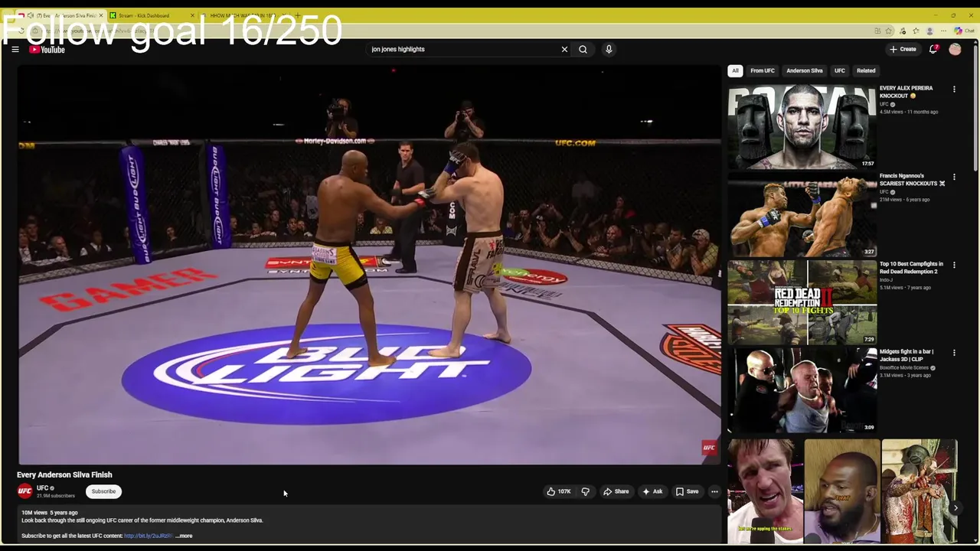Switch to the Stream - Kick Dashboard tab
980x551 pixels.
click(x=151, y=15)
